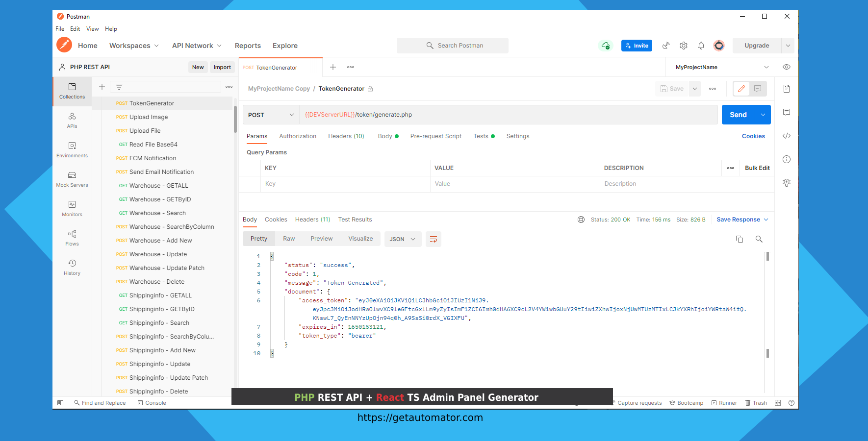This screenshot has height=441, width=868.
Task: Click the capture requests satellite icon
Action: click(666, 46)
